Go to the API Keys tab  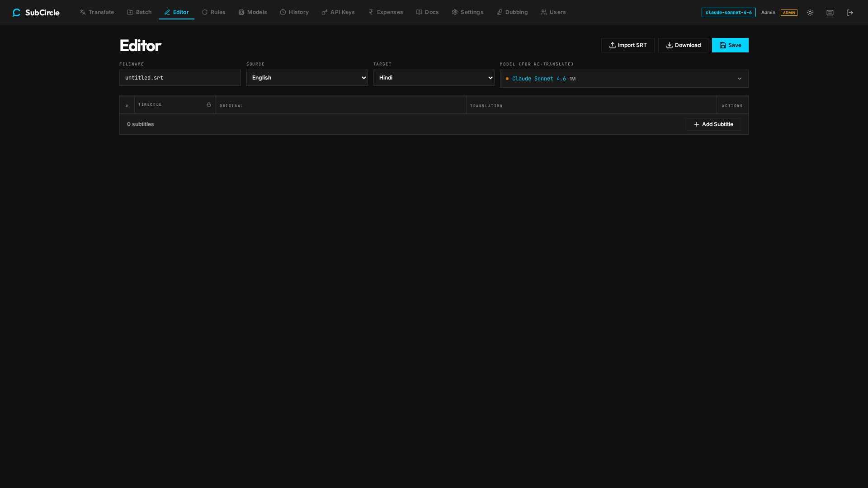(x=338, y=12)
